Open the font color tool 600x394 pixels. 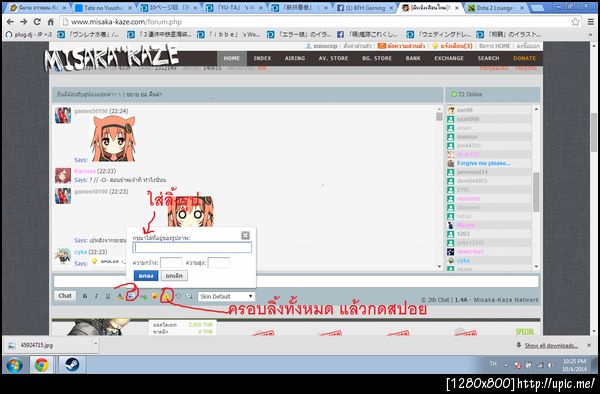pyautogui.click(x=120, y=296)
